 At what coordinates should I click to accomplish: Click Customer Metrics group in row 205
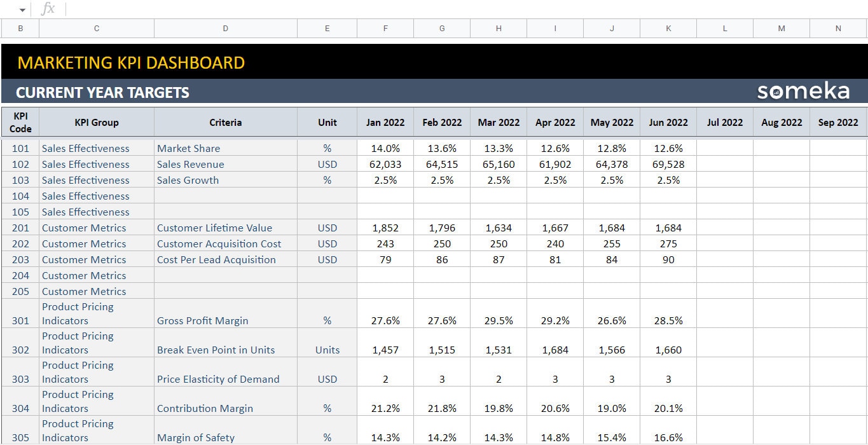click(x=97, y=291)
